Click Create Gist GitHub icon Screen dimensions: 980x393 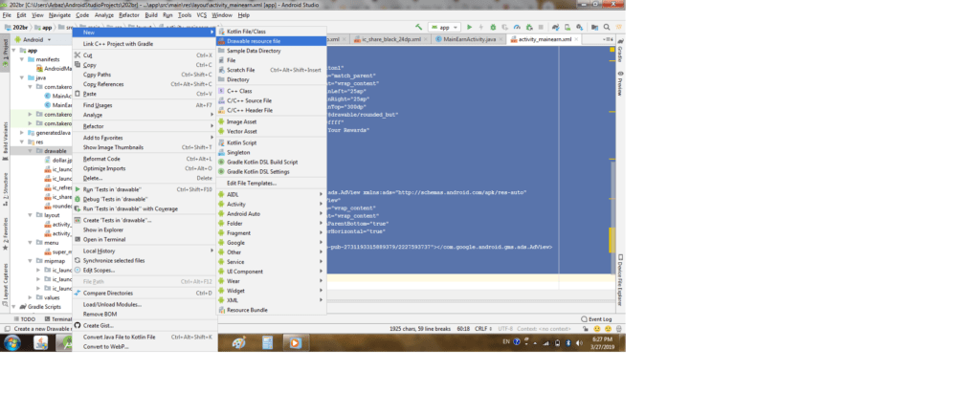tap(78, 325)
